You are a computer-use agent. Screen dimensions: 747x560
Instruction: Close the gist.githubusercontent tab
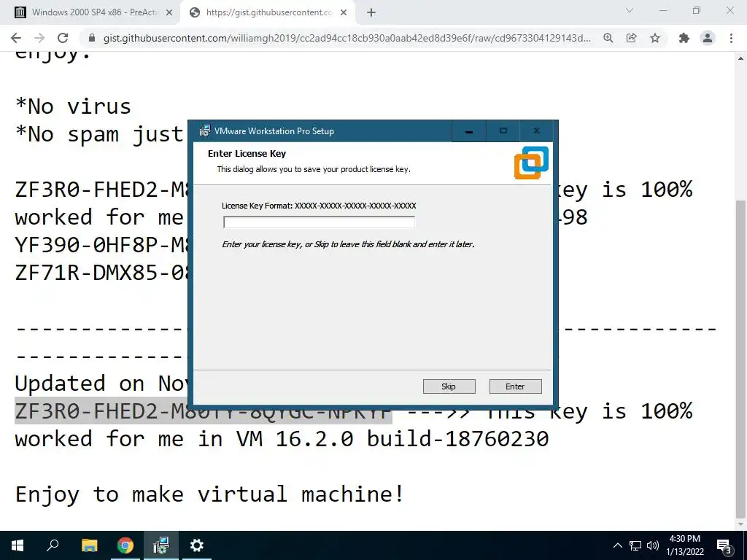[344, 12]
